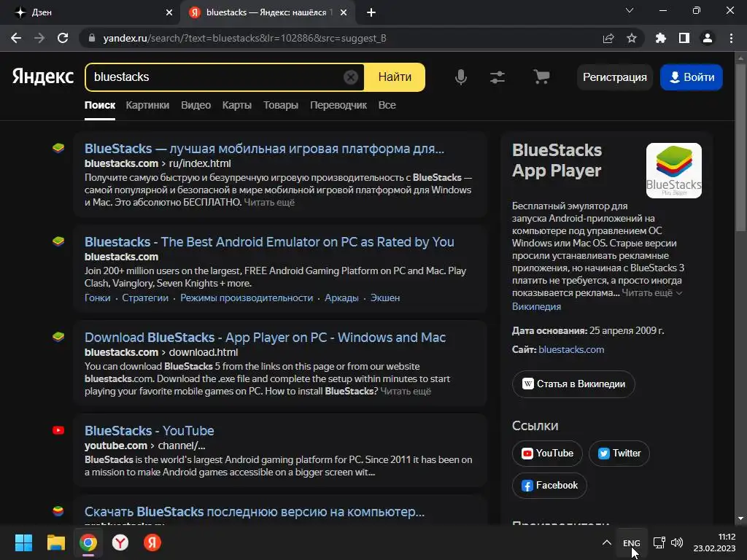Select the Поиск search tab
Screen dimensions: 747x560
point(99,105)
